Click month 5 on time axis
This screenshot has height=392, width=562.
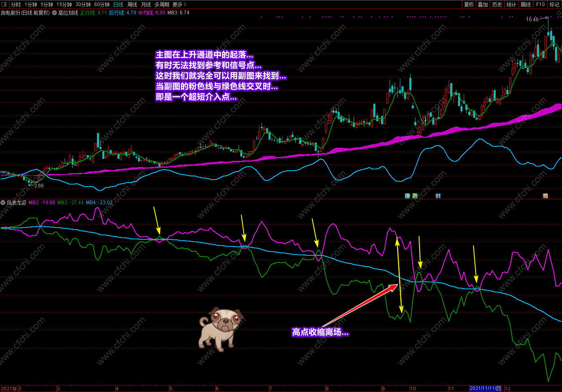click(171, 388)
